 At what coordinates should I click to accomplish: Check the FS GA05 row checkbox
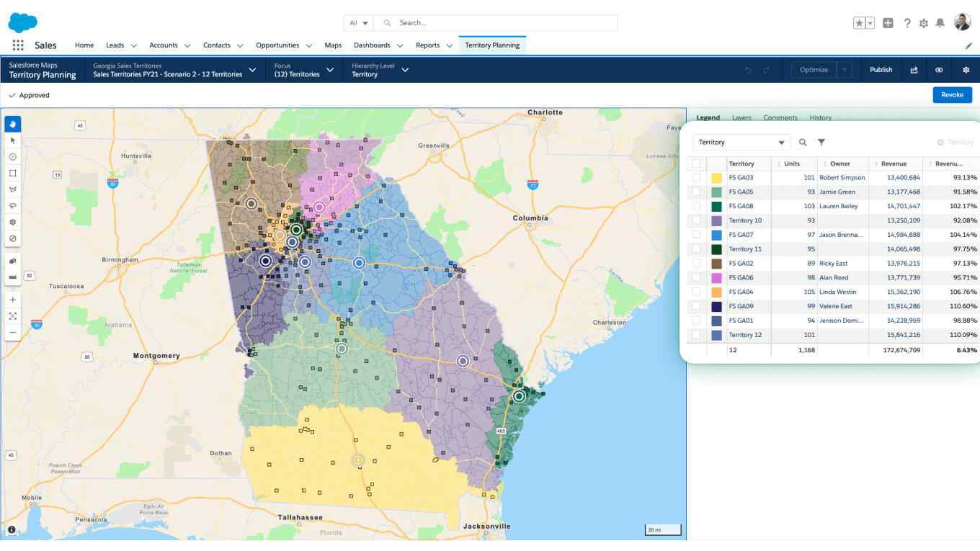(x=696, y=192)
